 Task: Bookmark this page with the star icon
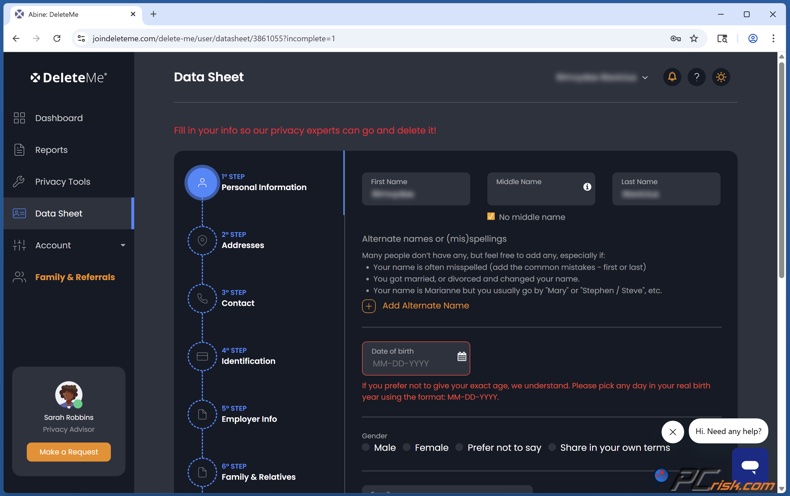click(x=694, y=39)
